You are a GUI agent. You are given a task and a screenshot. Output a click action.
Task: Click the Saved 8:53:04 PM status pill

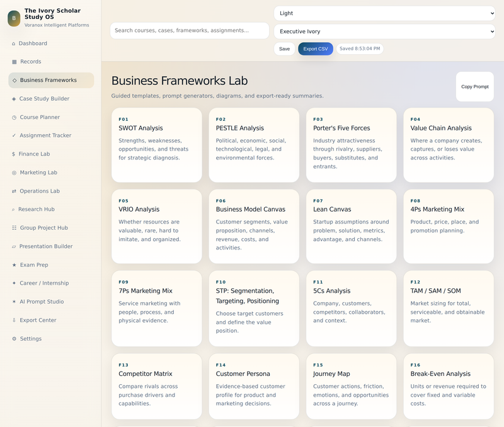[360, 49]
